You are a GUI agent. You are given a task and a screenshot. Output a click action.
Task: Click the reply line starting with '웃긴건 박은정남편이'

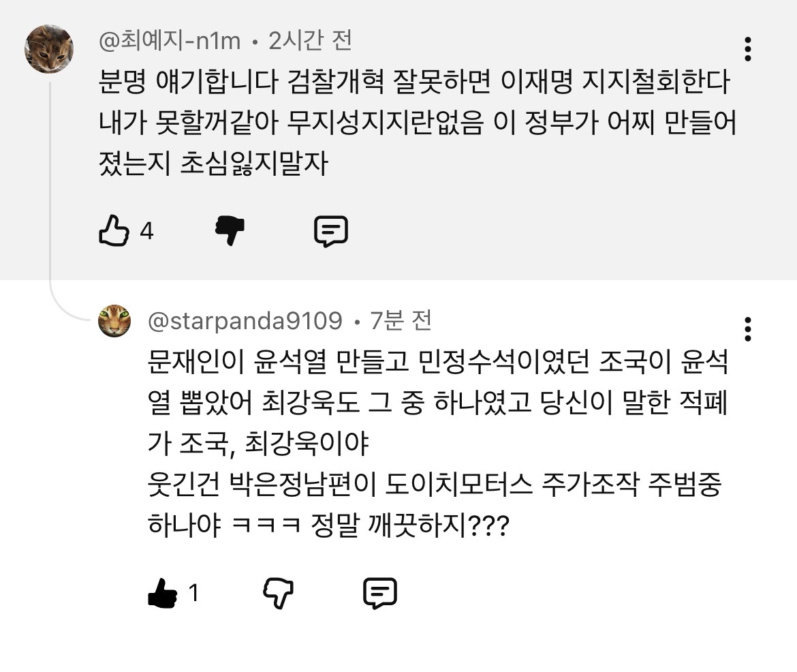[435, 487]
